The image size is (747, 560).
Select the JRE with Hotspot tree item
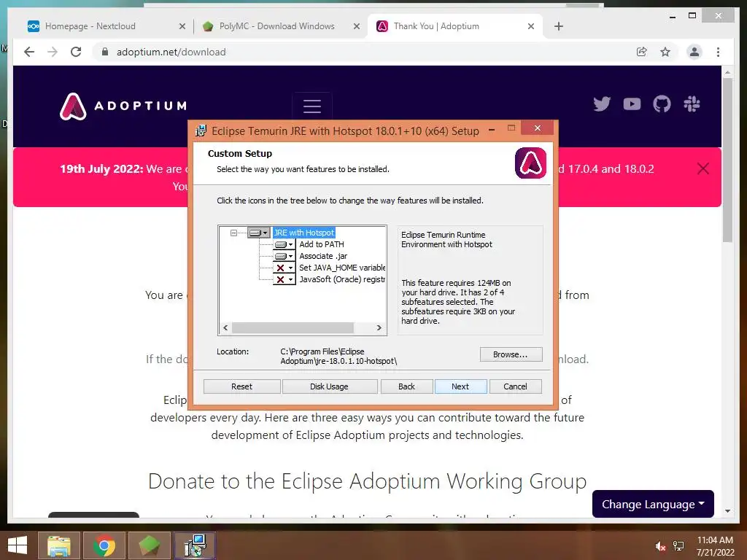pyautogui.click(x=304, y=233)
